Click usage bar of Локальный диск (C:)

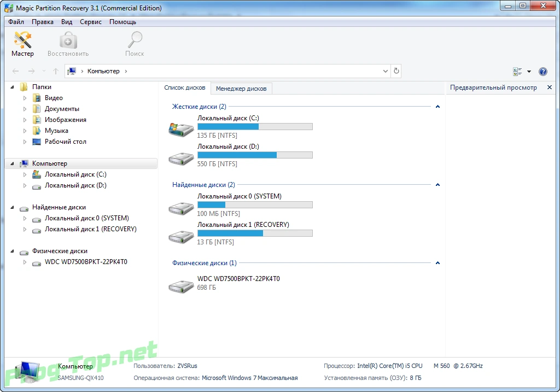[255, 127]
